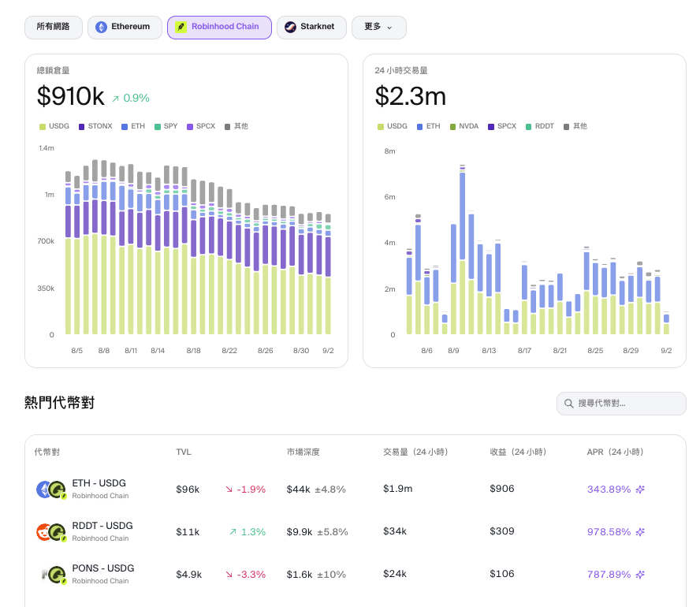
Task: Click the $910k total value locked figure
Action: click(x=70, y=96)
